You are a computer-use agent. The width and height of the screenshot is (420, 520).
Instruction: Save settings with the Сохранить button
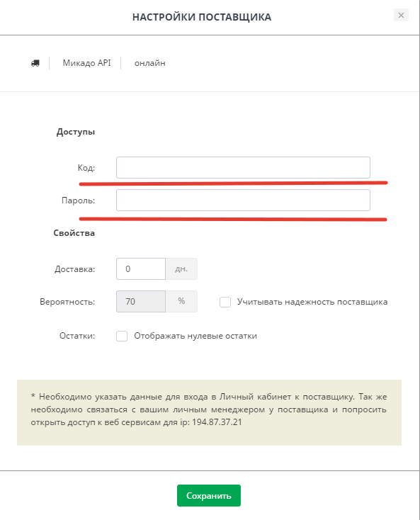tap(209, 495)
